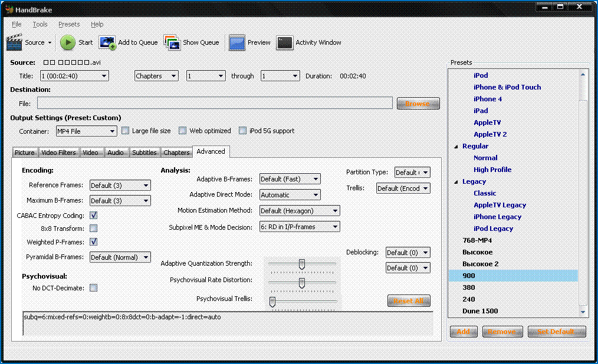598x364 pixels.
Task: Open the File menu
Action: [17, 24]
